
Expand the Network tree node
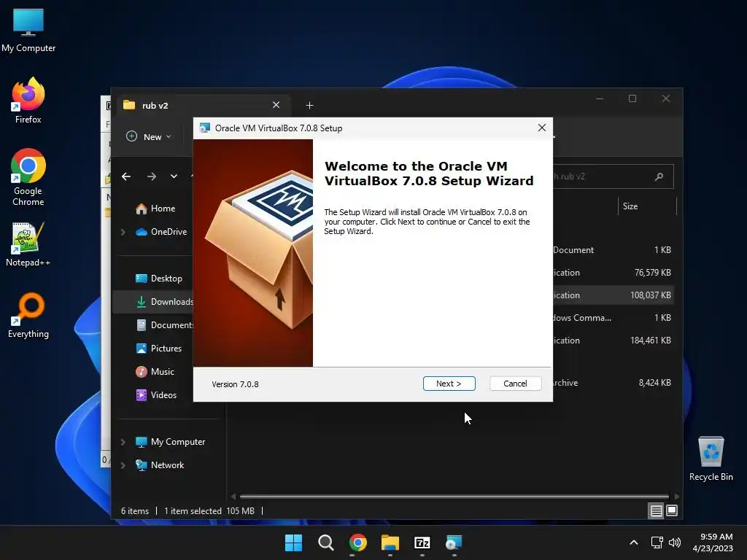click(x=123, y=465)
